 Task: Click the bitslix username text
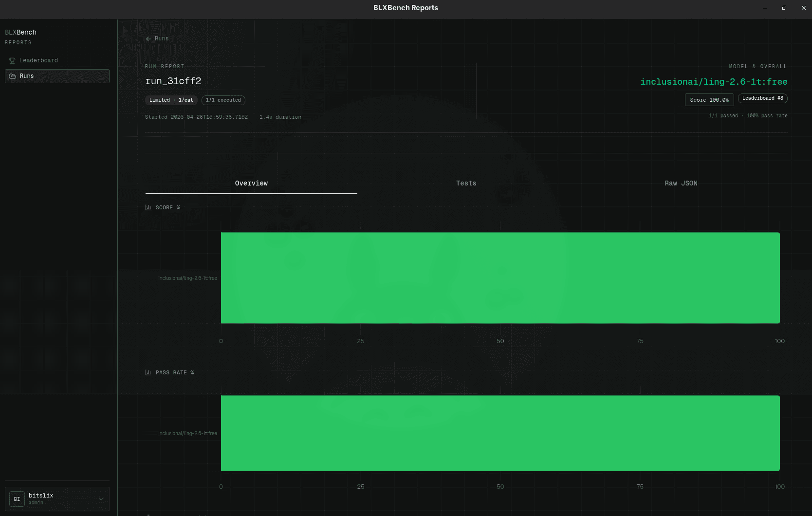coord(41,496)
